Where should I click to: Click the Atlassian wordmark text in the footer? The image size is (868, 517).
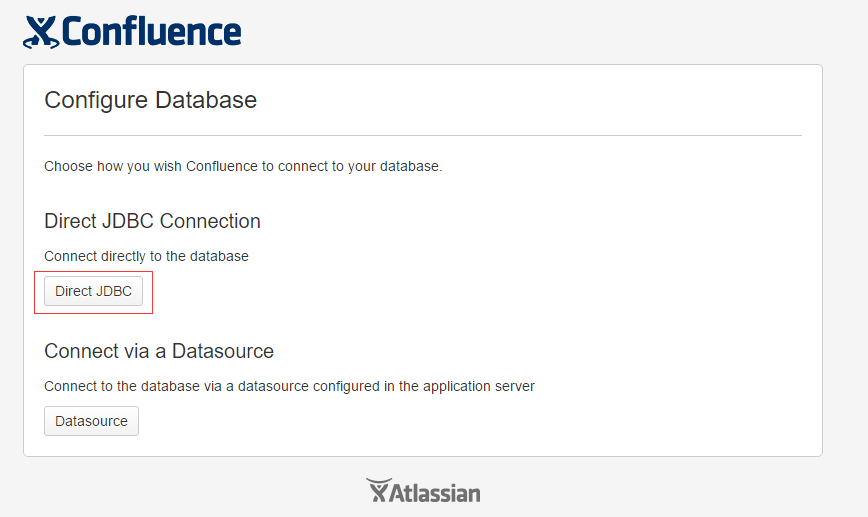435,493
